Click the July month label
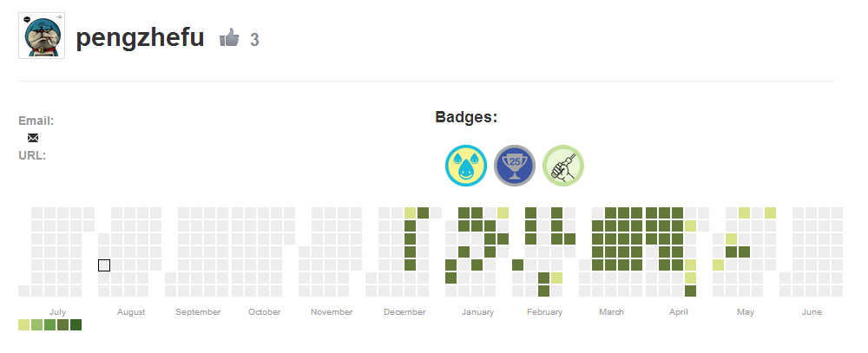Screen dimensions: 868x353 [57, 312]
